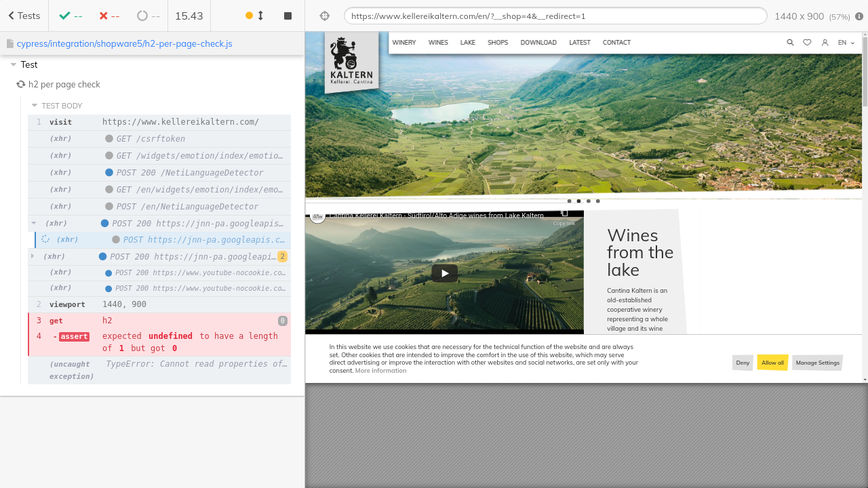
Task: Click the viewport info icon beside 57%
Action: tap(859, 16)
